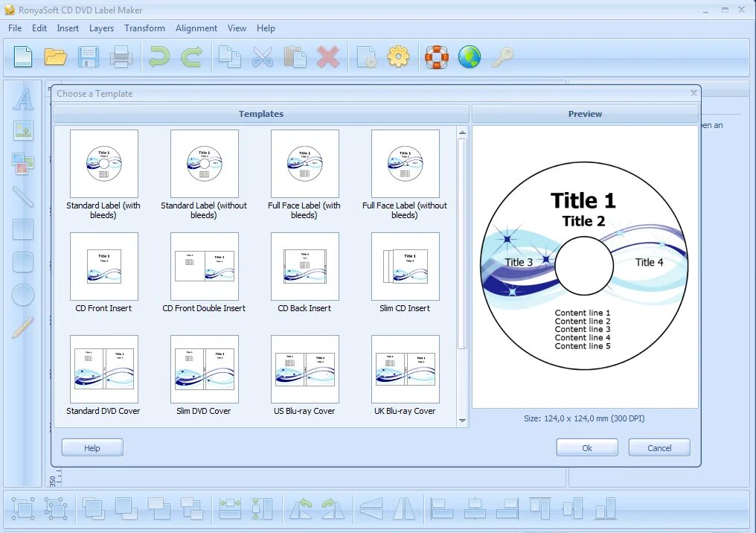Image resolution: width=756 pixels, height=533 pixels.
Task: Click the Copy icon in toolbar
Action: pyautogui.click(x=229, y=57)
